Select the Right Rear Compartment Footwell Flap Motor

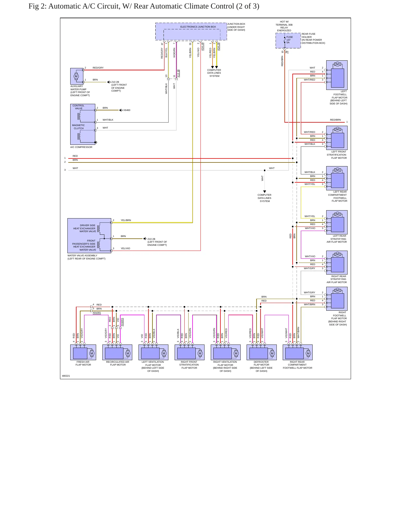298,352
